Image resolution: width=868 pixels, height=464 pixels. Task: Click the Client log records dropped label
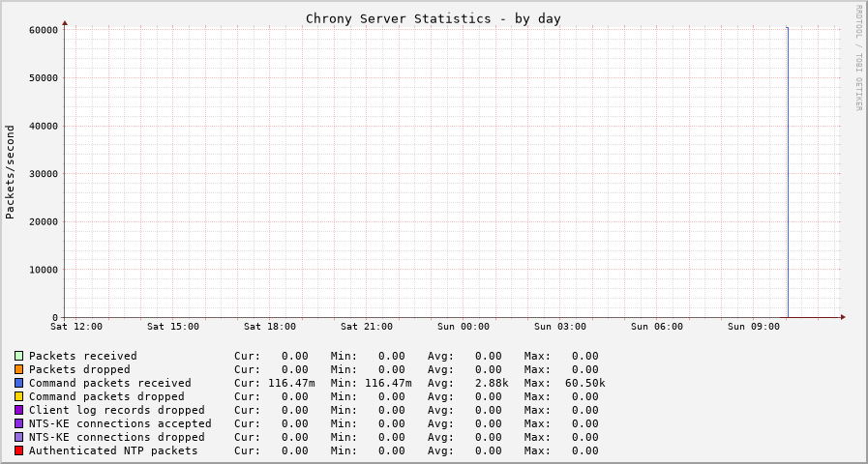(117, 410)
